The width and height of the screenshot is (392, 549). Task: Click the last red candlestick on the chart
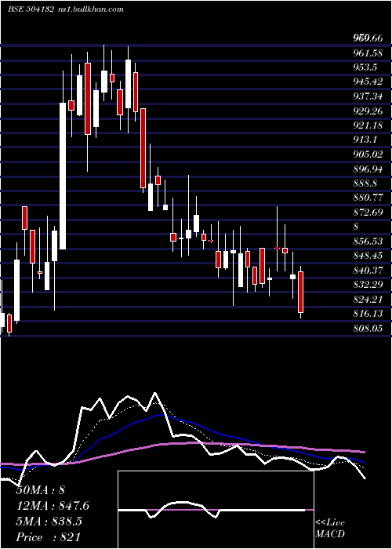300,292
